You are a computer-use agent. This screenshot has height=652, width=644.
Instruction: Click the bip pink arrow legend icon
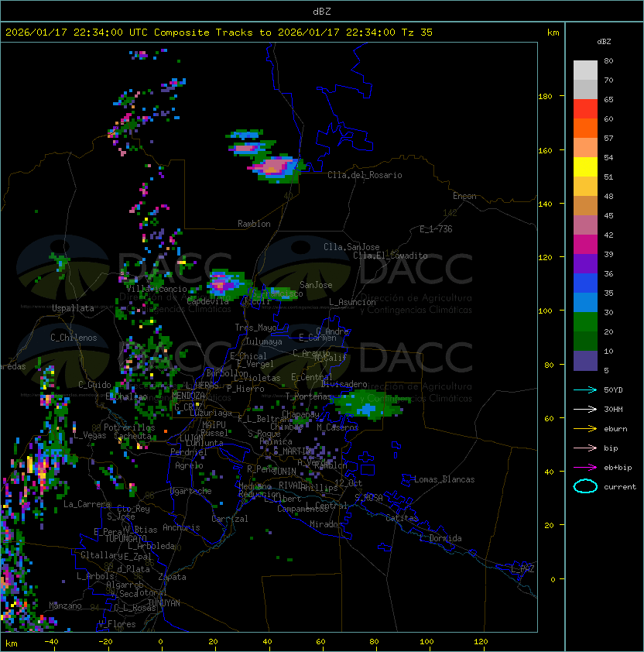click(x=585, y=448)
